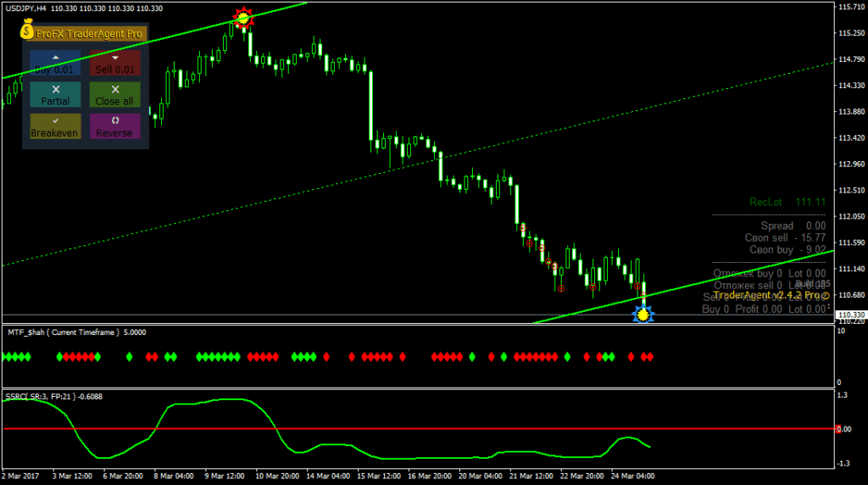Click the 14 Mar 04:00 time label
The width and height of the screenshot is (868, 485).
click(x=328, y=476)
